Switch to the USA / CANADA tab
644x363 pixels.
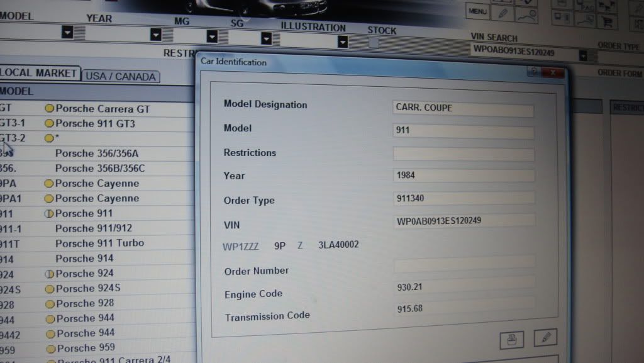(x=121, y=76)
